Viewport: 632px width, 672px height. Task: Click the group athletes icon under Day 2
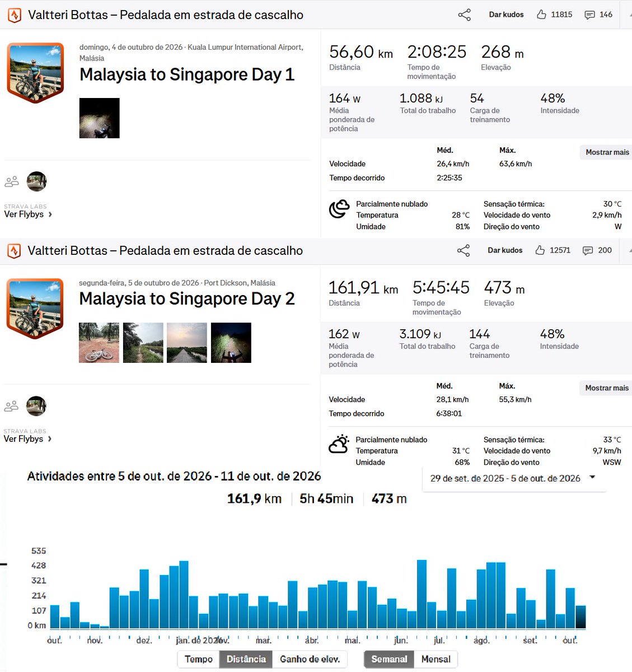(x=11, y=406)
